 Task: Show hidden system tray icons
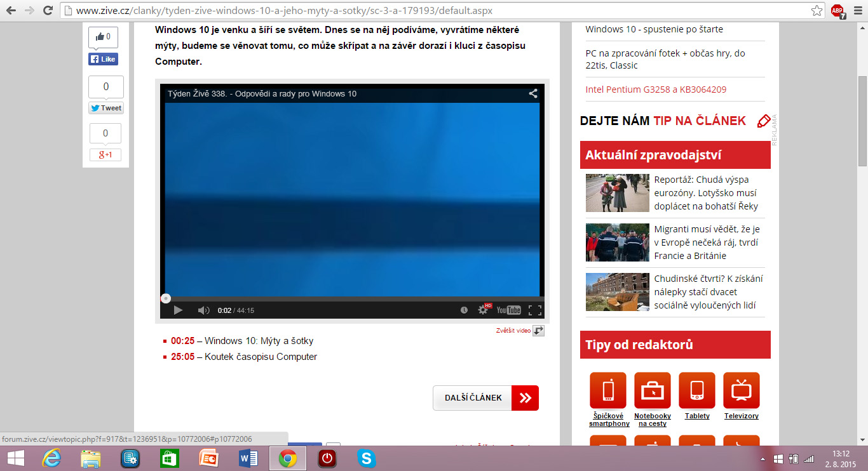[763, 458]
